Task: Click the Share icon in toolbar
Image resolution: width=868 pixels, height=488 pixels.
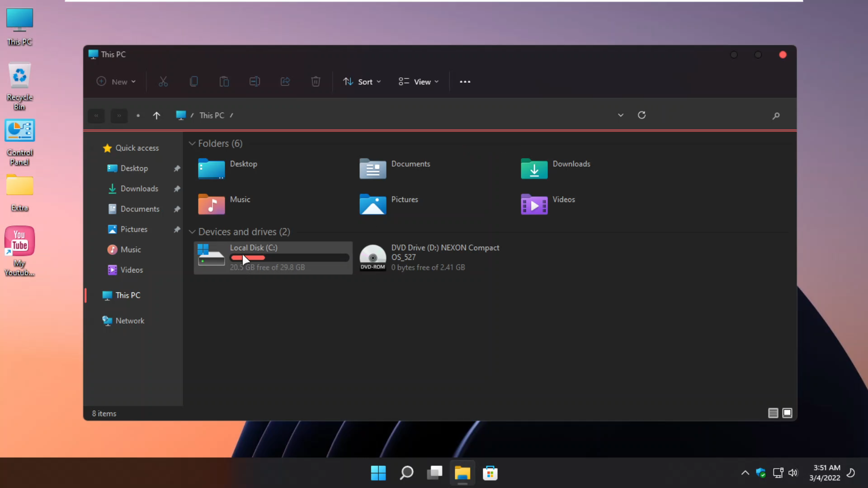Action: [285, 82]
